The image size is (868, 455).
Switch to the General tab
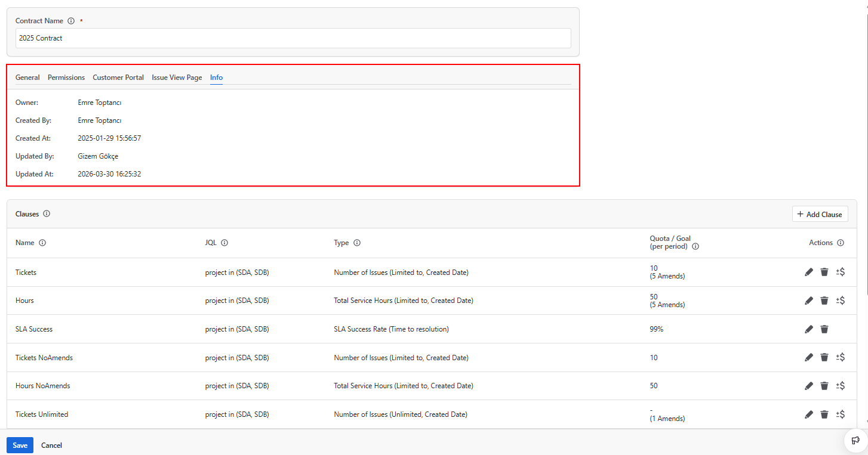[27, 78]
